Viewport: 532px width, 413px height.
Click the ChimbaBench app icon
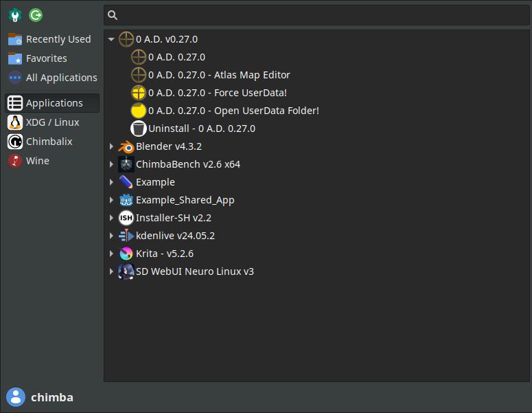tap(126, 164)
